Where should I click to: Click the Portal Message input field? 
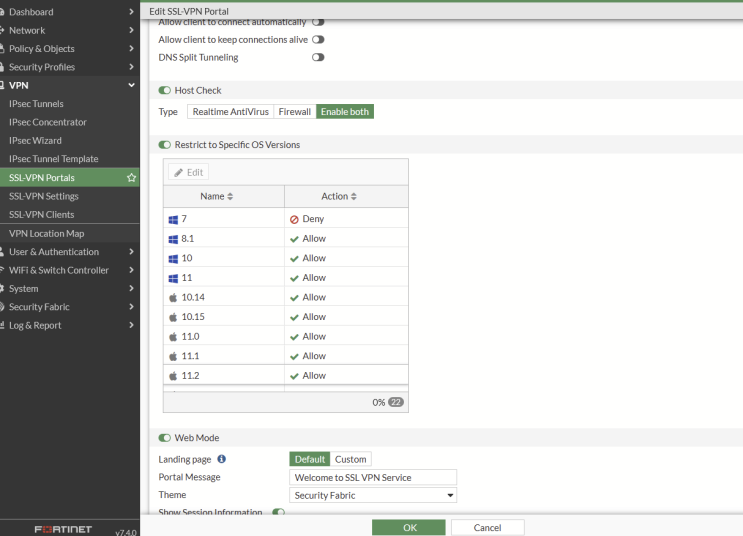[x=373, y=477]
